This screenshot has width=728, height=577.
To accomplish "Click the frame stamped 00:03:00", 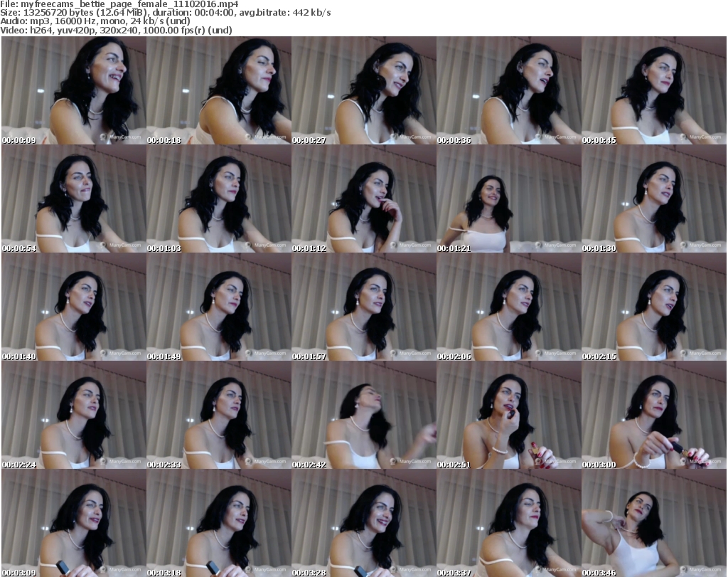I will tap(654, 415).
